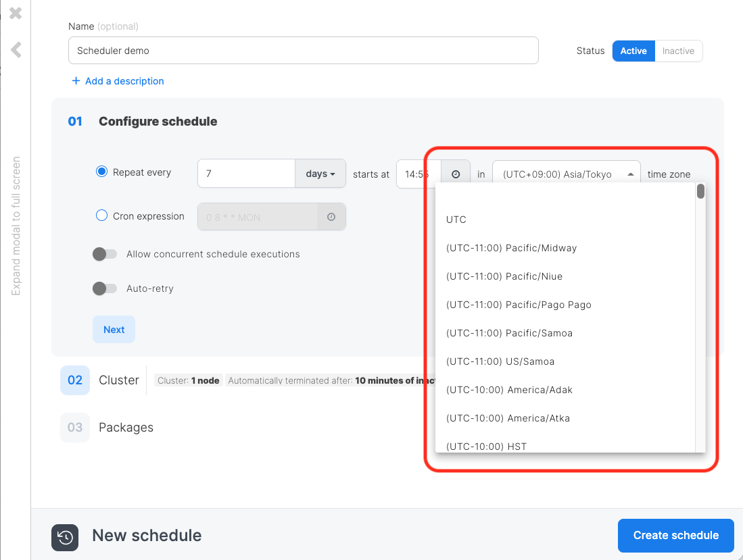Select (UTC-10:00) HST option

click(565, 445)
